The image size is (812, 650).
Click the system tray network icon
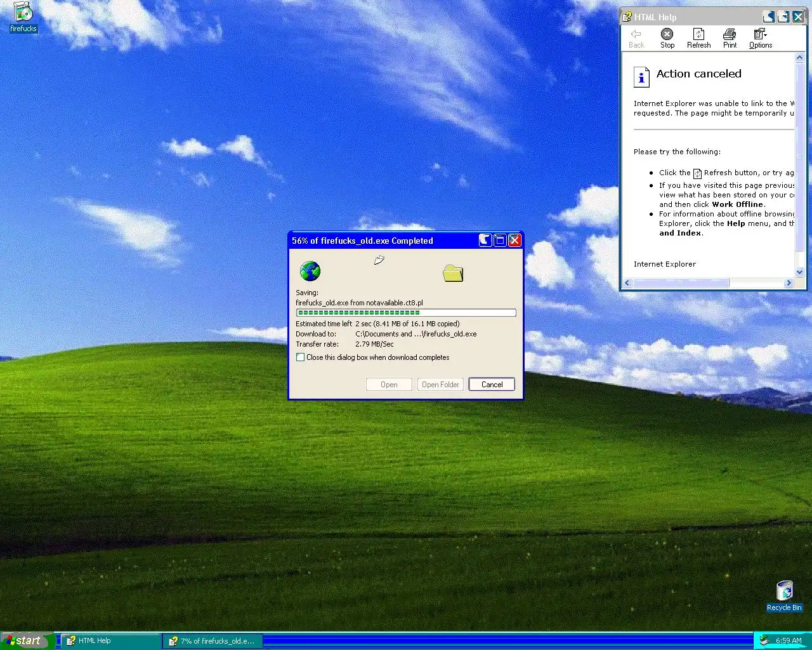(764, 640)
